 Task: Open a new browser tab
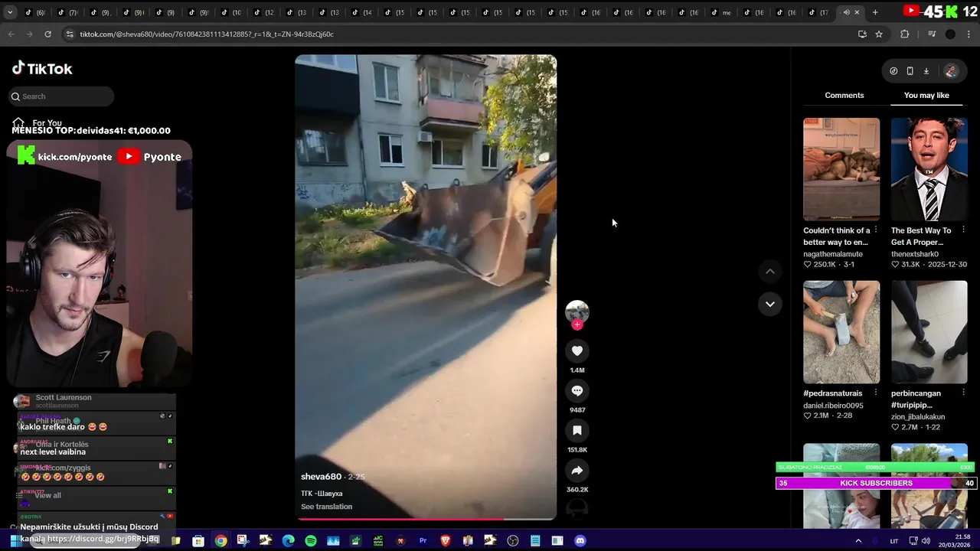[x=875, y=12]
